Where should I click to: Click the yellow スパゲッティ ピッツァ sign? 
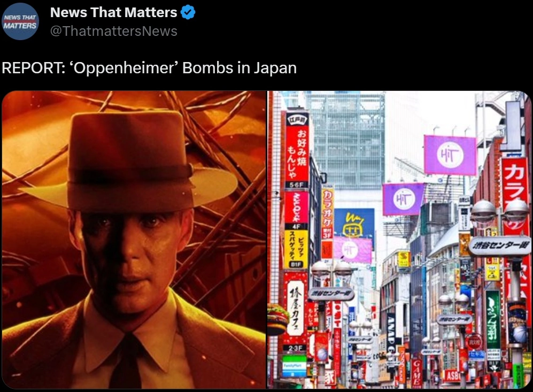point(296,249)
